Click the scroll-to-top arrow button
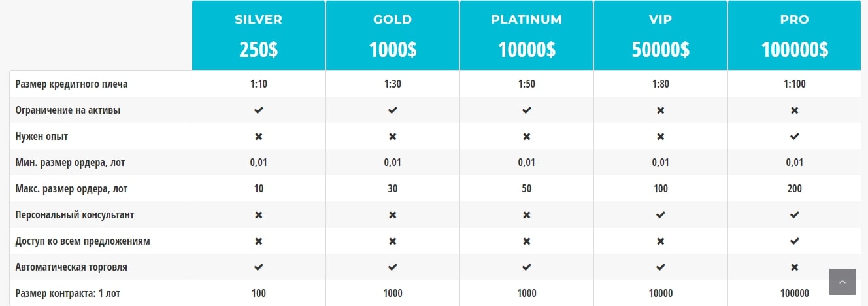868x306 pixels. (x=842, y=281)
